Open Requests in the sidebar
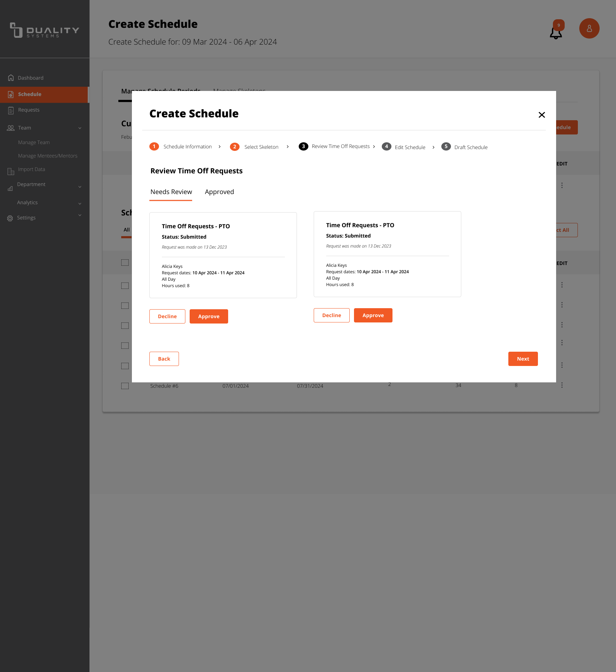616x672 pixels. (29, 110)
